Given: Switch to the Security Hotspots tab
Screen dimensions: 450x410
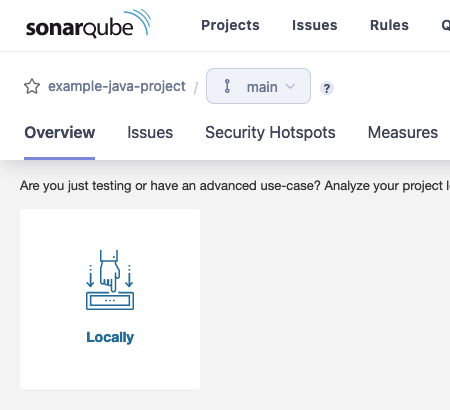Looking at the screenshot, I should pos(270,133).
